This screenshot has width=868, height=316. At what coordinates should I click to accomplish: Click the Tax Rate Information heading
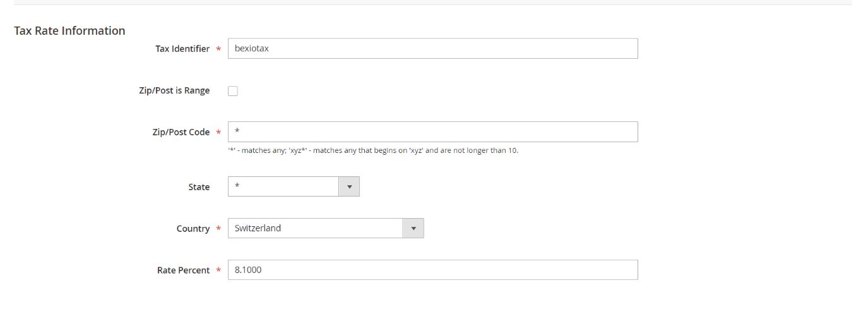pos(69,31)
